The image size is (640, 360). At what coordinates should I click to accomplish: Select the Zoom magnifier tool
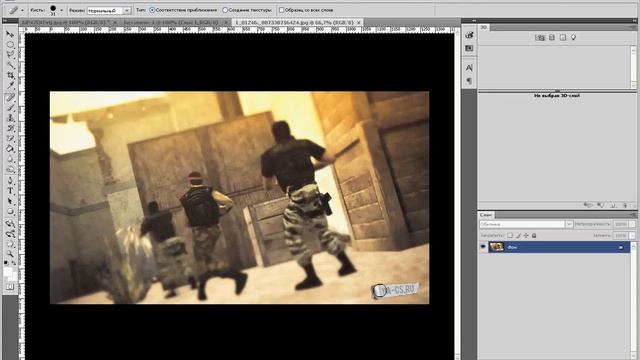(10, 254)
